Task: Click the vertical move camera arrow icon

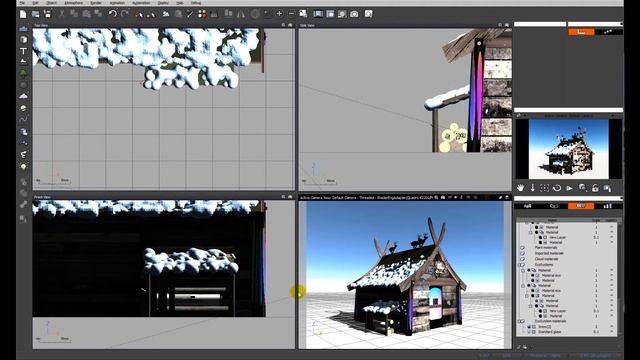Action: [x=533, y=188]
